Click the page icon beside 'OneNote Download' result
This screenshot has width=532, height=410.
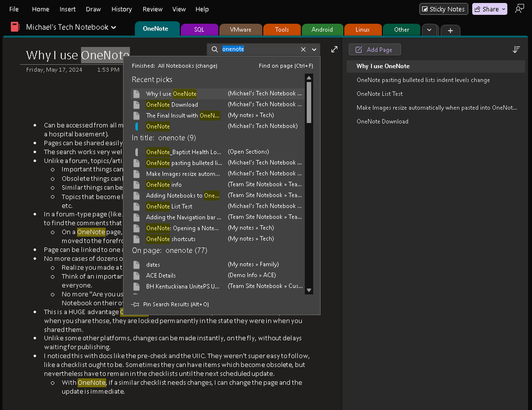[136, 104]
